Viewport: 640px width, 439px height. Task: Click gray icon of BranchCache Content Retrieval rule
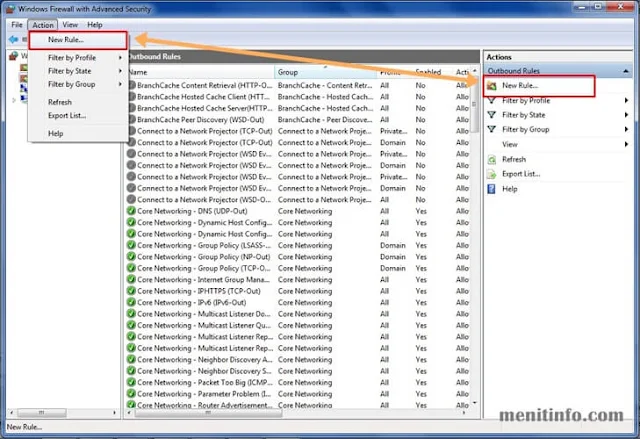tap(132, 85)
